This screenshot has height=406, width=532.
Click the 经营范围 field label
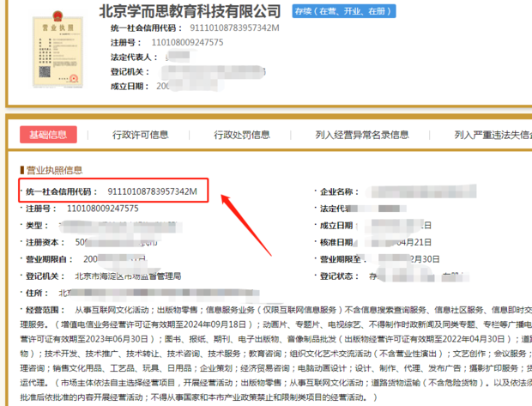[45, 310]
